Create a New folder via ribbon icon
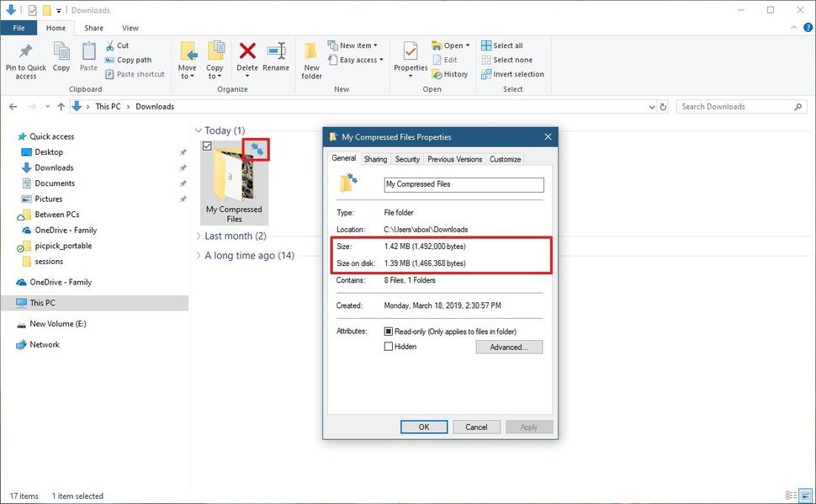This screenshot has width=816, height=504. click(311, 57)
